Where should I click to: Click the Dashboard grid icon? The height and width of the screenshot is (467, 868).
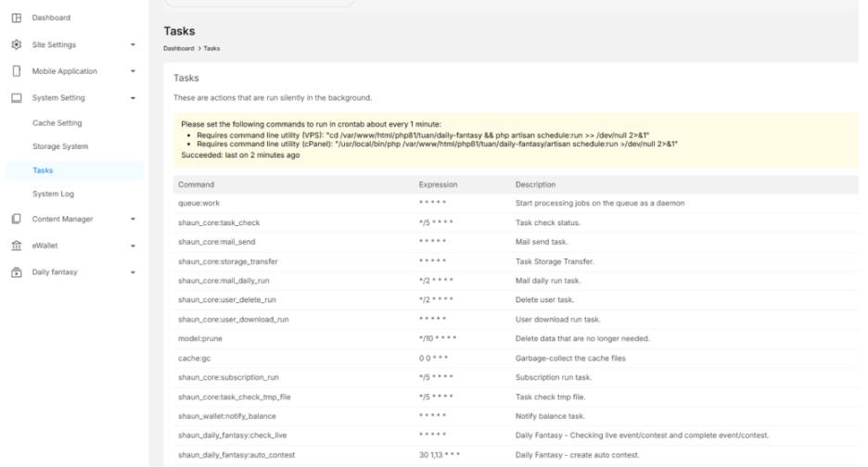16,18
